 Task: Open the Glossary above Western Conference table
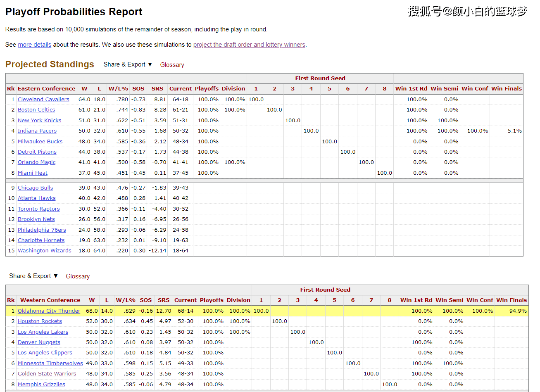(78, 276)
